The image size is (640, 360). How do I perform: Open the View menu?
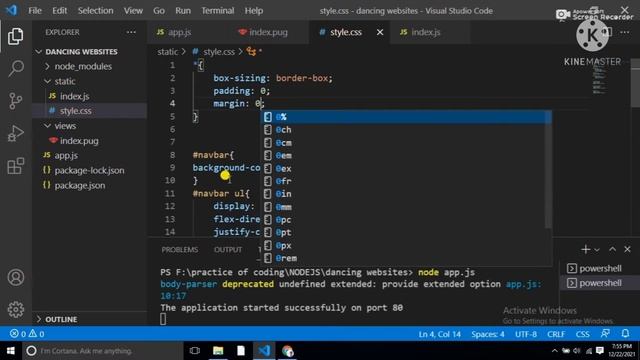coord(133,11)
